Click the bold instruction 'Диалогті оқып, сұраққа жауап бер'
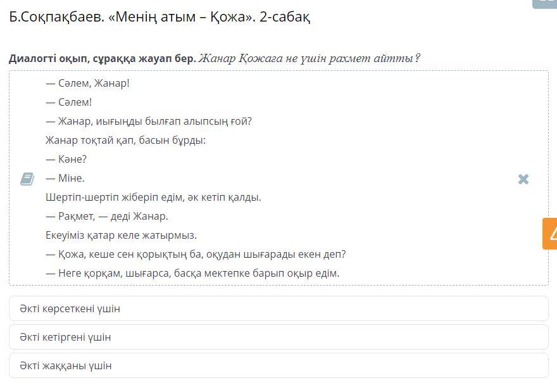 pos(103,58)
